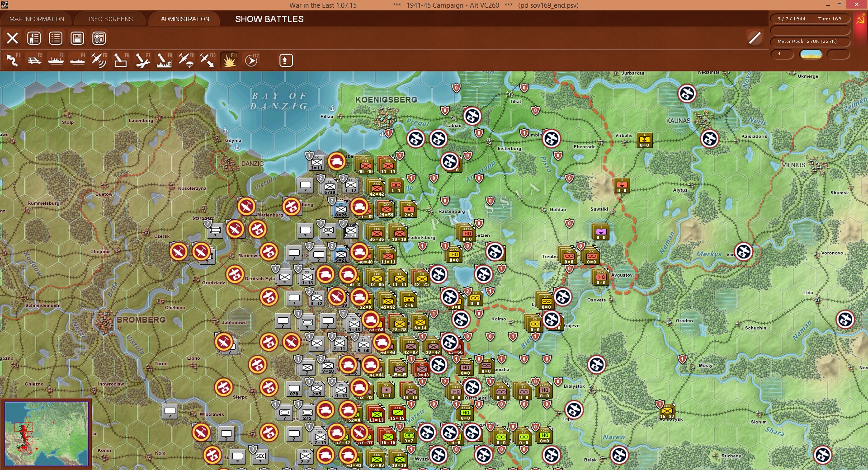Select the unit counter labeled 16=32

tap(667, 411)
